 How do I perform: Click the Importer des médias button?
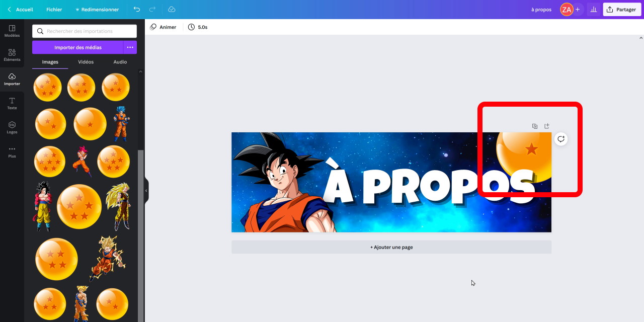(x=77, y=47)
